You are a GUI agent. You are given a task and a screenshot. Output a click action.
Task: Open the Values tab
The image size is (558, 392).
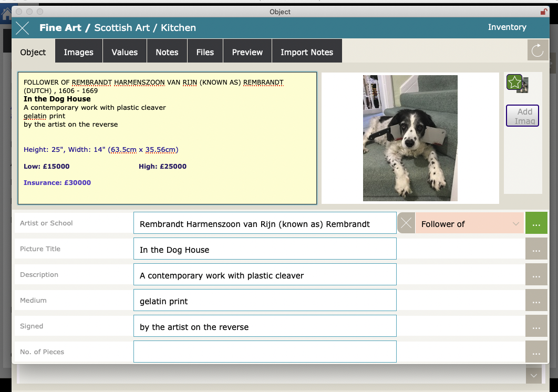(x=125, y=52)
